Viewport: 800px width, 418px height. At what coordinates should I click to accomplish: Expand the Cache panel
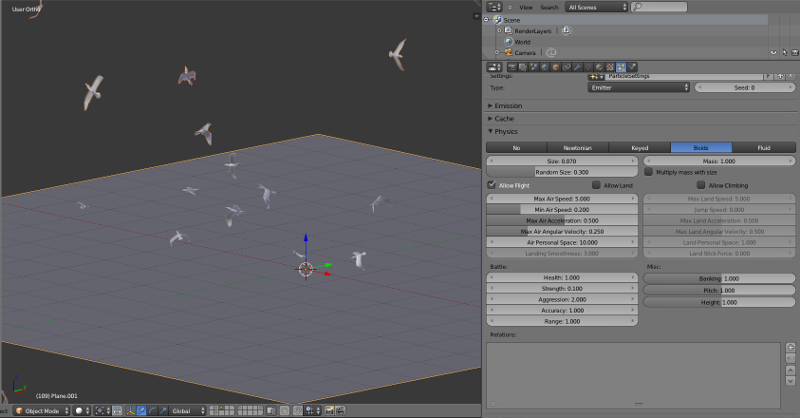(504, 118)
